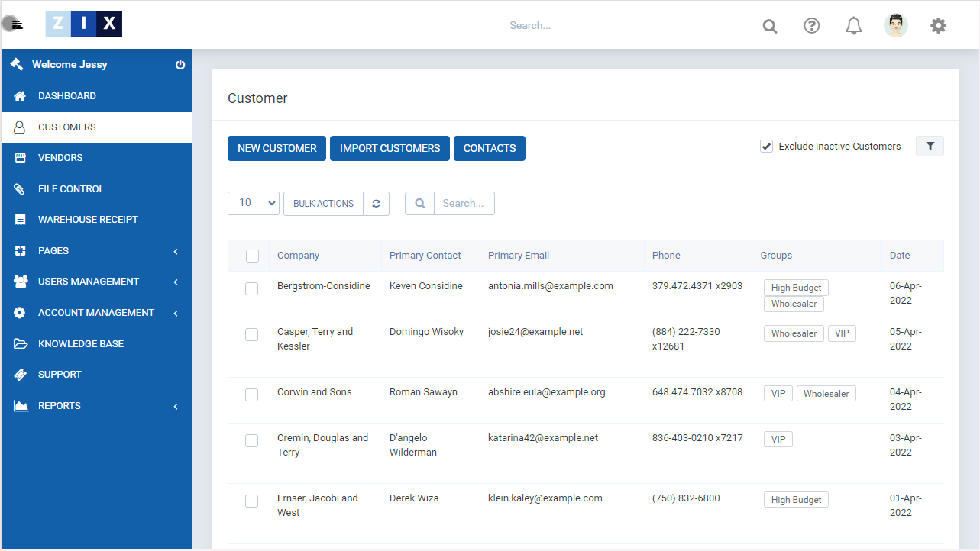Open the settings gear icon
This screenshot has width=980, height=551.
click(938, 26)
